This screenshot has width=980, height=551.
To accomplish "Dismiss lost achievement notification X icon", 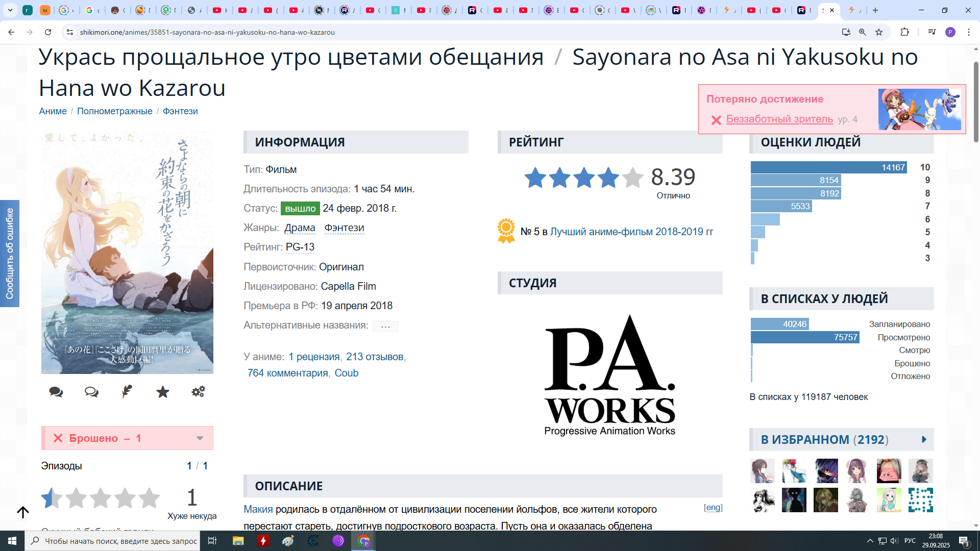I will tap(716, 120).
